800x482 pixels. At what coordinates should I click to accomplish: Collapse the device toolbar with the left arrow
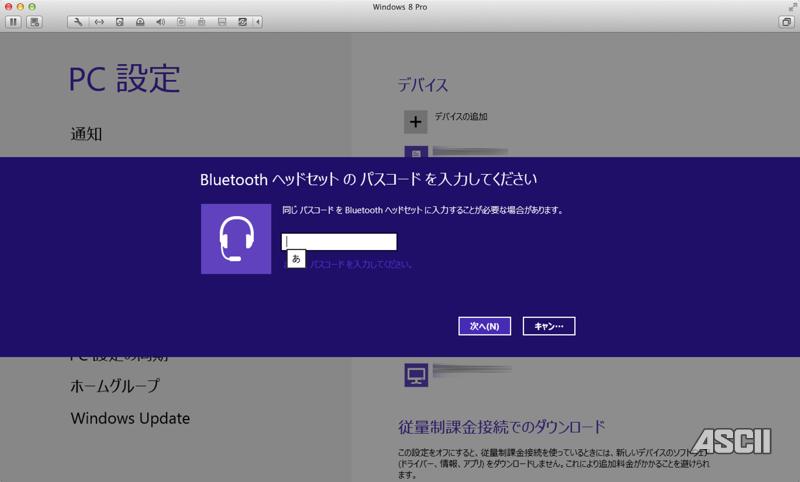coord(258,22)
